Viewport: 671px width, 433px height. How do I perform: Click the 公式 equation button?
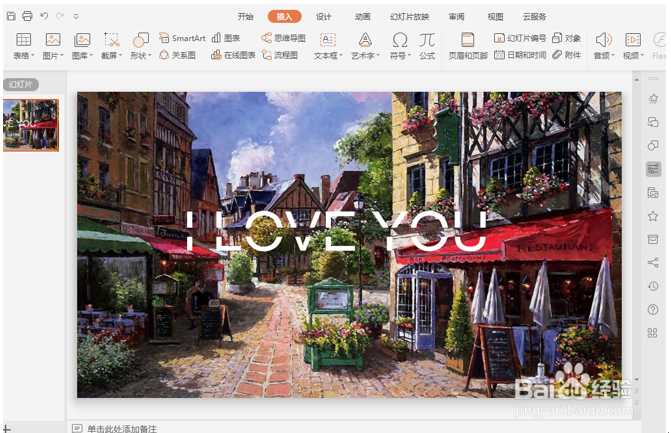coord(427,46)
